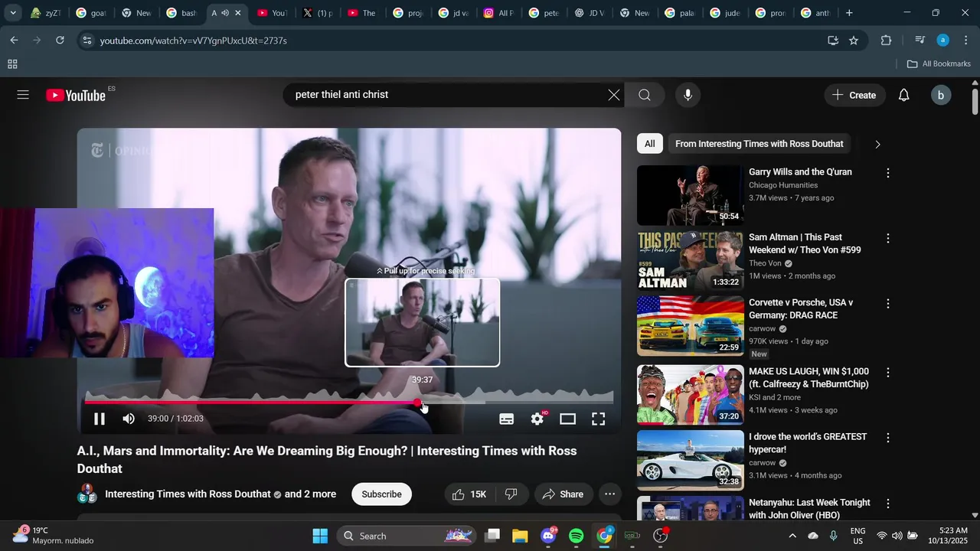Screen dimensions: 980x551
Task: Open the Chrome profile avatar
Action: (x=943, y=40)
